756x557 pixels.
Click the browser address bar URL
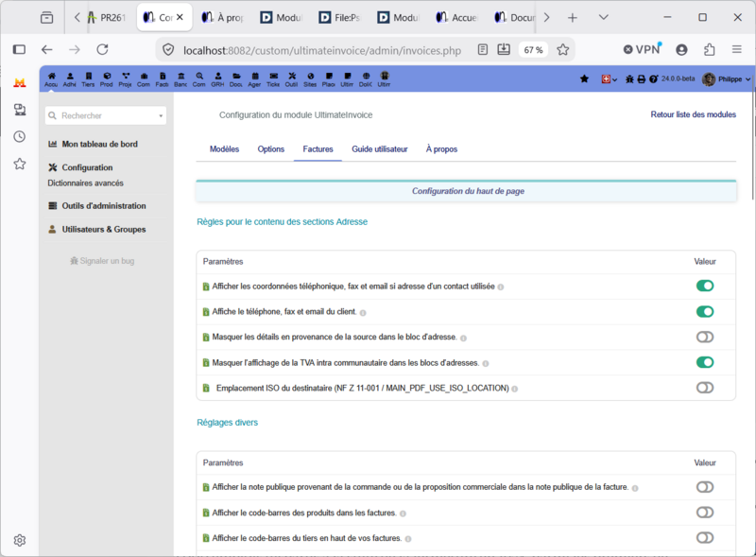click(x=322, y=50)
